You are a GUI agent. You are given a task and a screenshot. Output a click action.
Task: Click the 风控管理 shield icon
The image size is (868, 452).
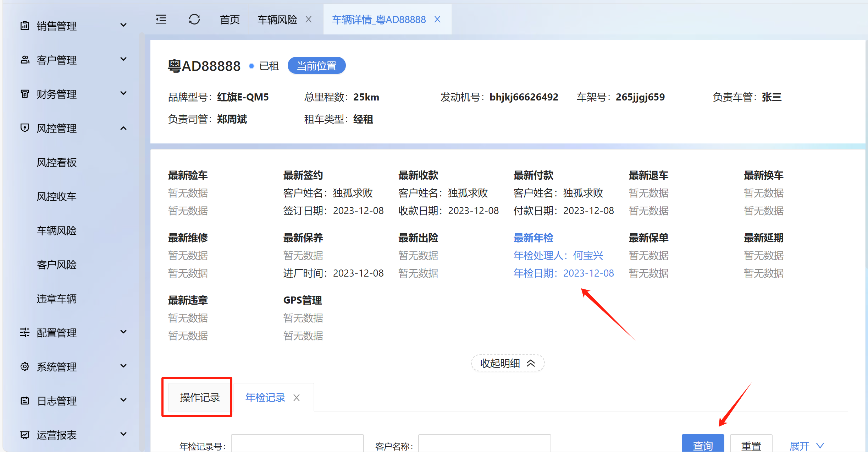(25, 128)
